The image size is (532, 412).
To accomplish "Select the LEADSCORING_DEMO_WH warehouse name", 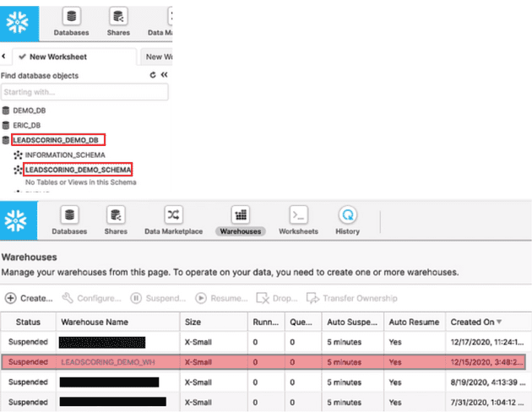I will pos(108,362).
